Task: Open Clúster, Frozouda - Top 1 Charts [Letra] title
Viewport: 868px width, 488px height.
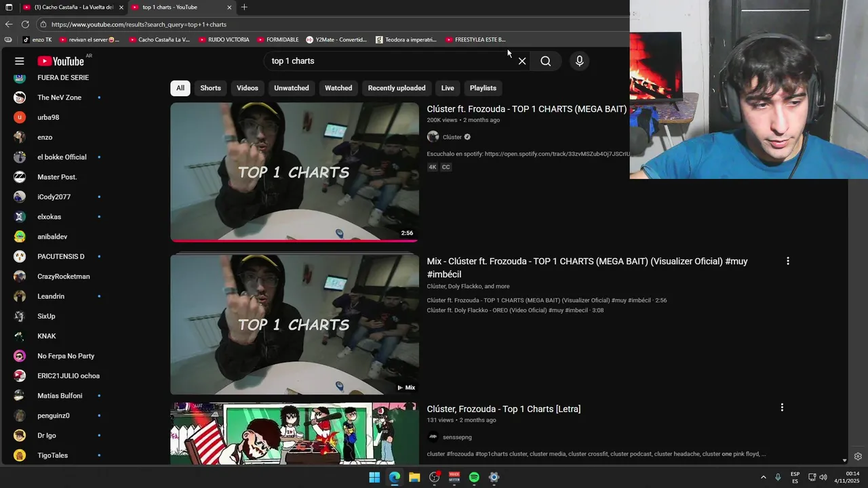Action: [x=504, y=409]
